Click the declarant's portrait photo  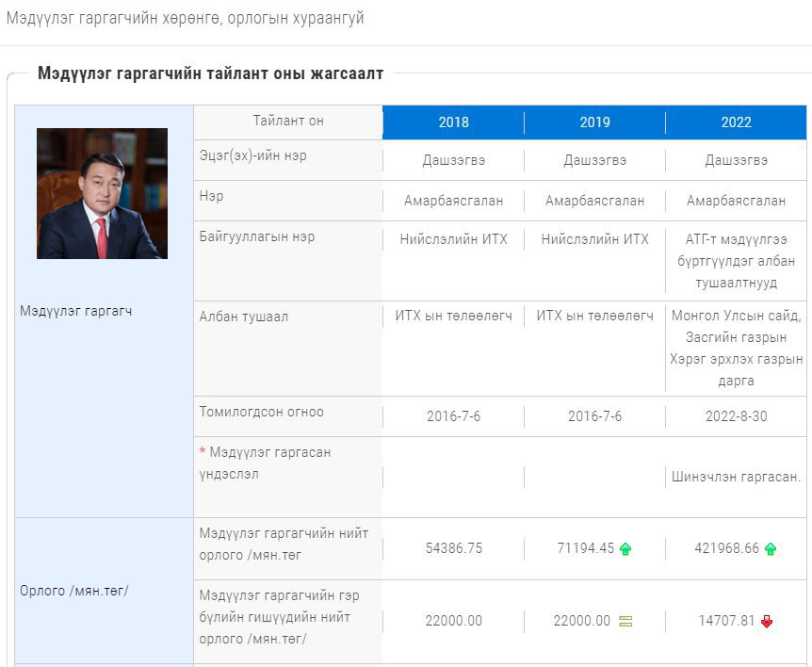point(102,194)
